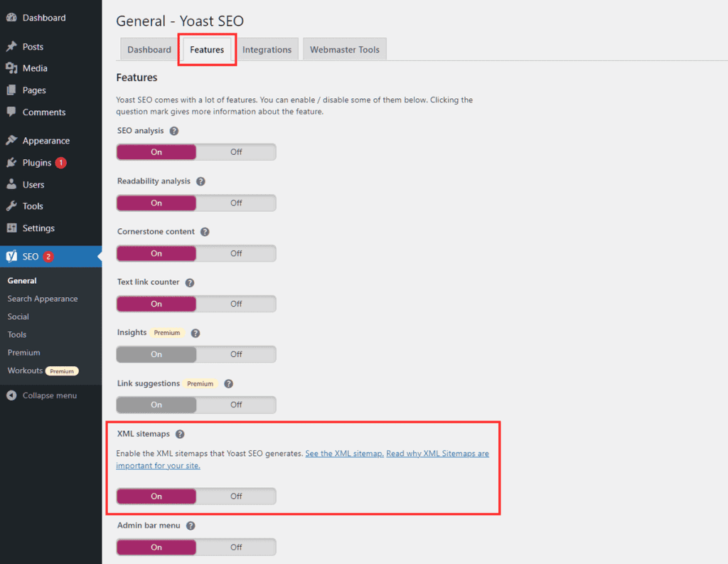
Task: Open Settings in the admin sidebar
Action: (x=38, y=228)
